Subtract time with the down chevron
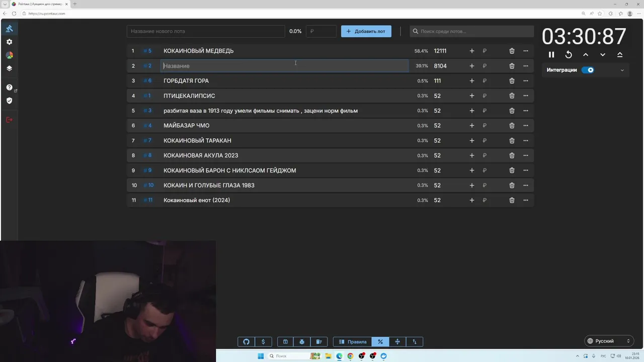 click(603, 54)
